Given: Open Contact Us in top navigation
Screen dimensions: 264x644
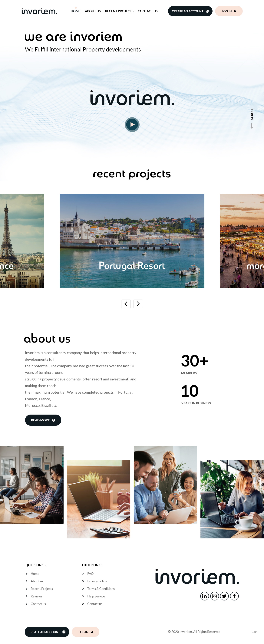Looking at the screenshot, I should 147,11.
